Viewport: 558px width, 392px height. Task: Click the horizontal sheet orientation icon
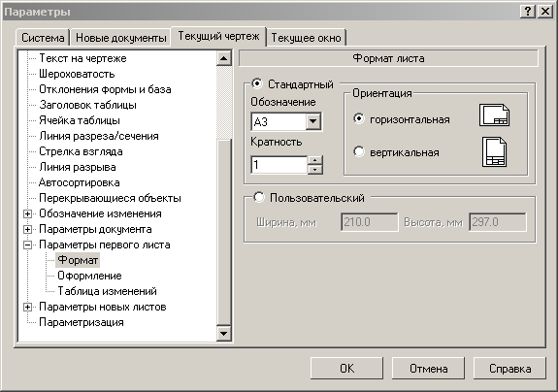tap(494, 114)
